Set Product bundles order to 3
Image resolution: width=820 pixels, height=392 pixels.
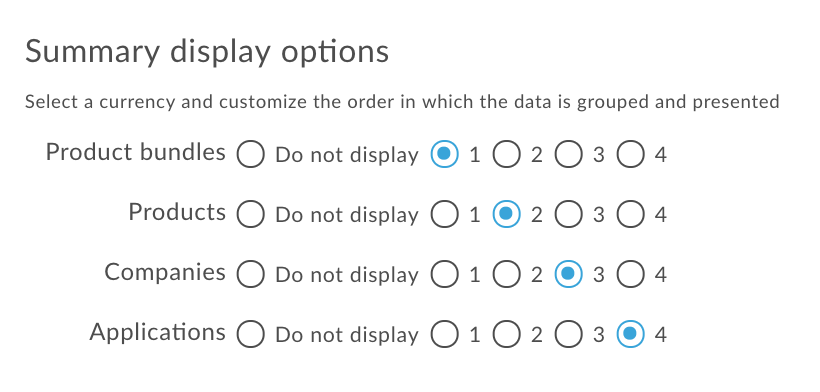pos(568,155)
